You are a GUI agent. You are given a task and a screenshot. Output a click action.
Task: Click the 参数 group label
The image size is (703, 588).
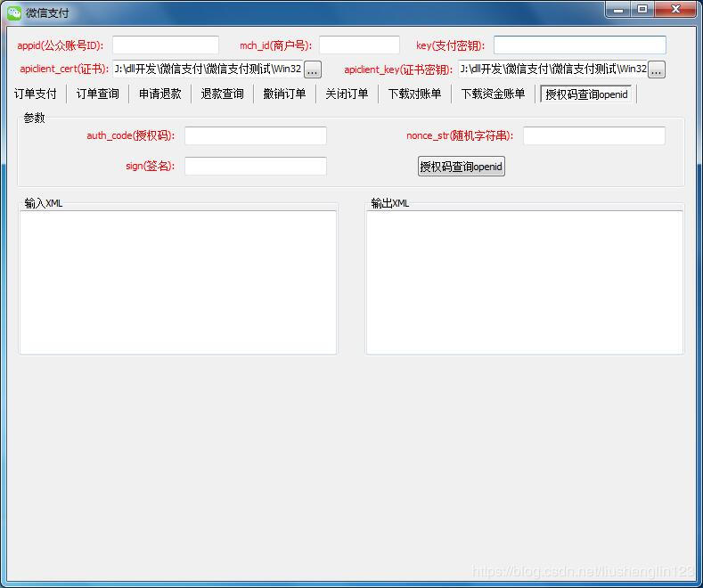34,118
